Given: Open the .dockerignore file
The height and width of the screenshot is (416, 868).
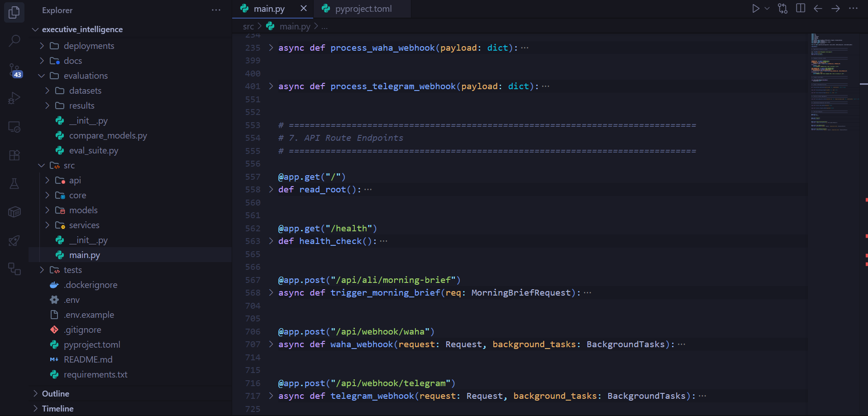Looking at the screenshot, I should (x=91, y=285).
